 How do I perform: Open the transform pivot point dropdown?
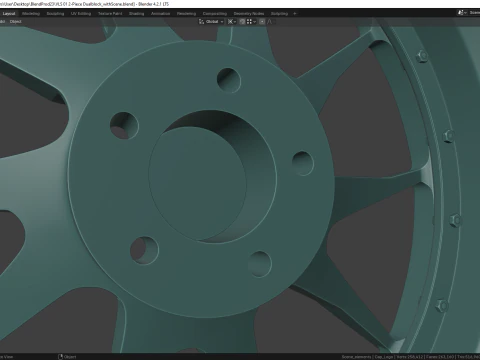[232, 22]
